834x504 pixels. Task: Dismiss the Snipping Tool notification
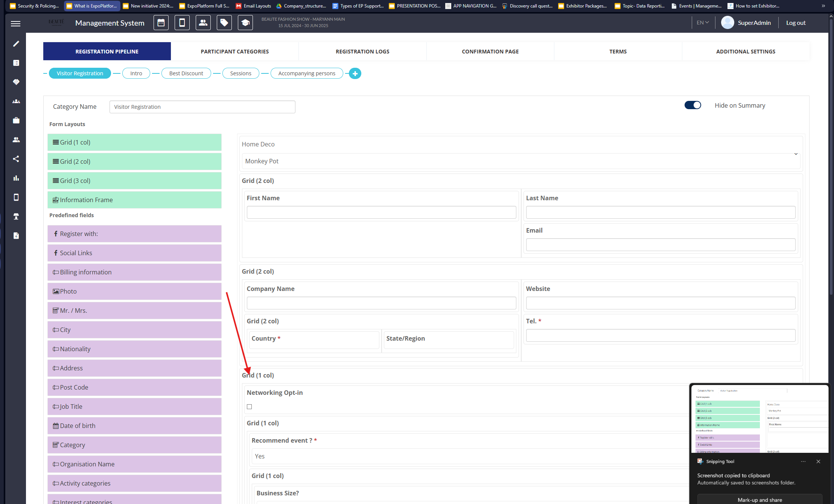[818, 461]
